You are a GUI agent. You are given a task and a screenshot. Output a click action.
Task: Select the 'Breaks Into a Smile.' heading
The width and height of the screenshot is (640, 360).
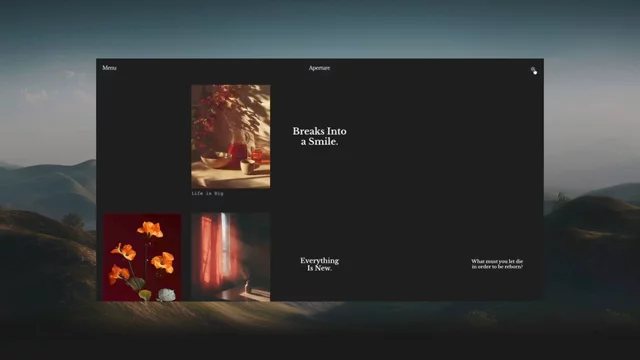319,136
